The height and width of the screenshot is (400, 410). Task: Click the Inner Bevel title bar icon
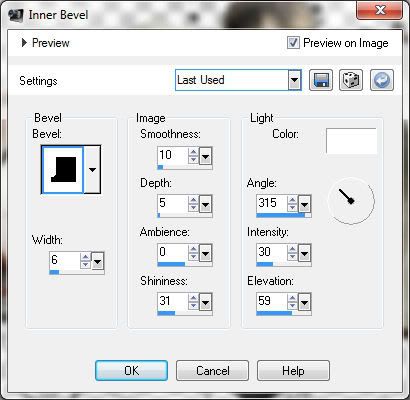(x=16, y=15)
